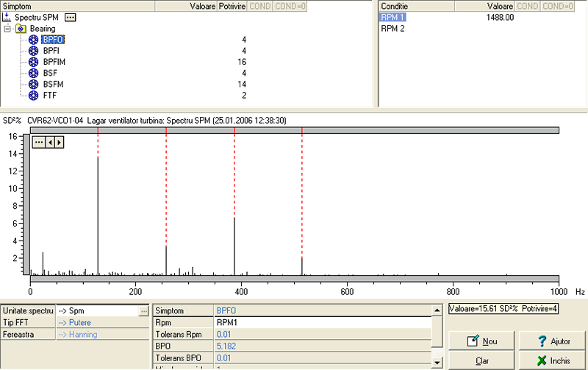The height and width of the screenshot is (370, 588).
Task: Click the Bearing folder icon
Action: pyautogui.click(x=21, y=29)
